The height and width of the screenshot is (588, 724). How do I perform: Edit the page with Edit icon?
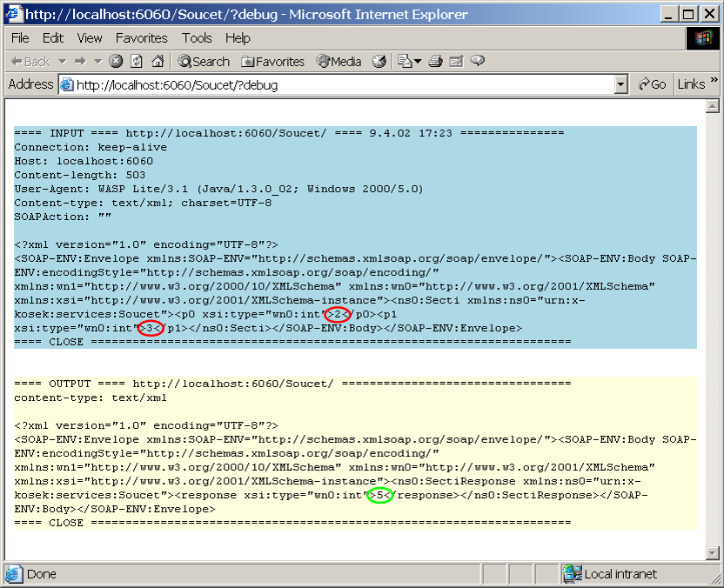click(x=456, y=62)
